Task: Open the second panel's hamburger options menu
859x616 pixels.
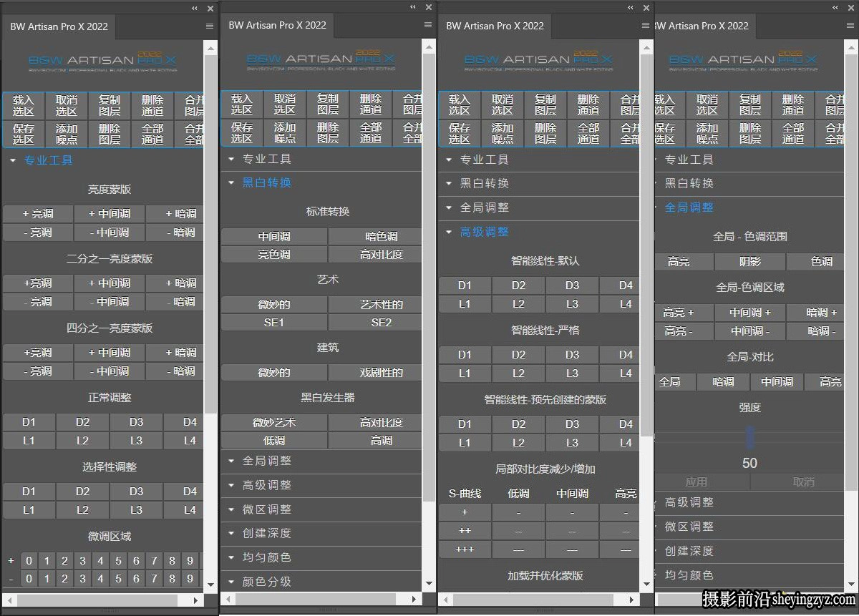Action: 427,24
